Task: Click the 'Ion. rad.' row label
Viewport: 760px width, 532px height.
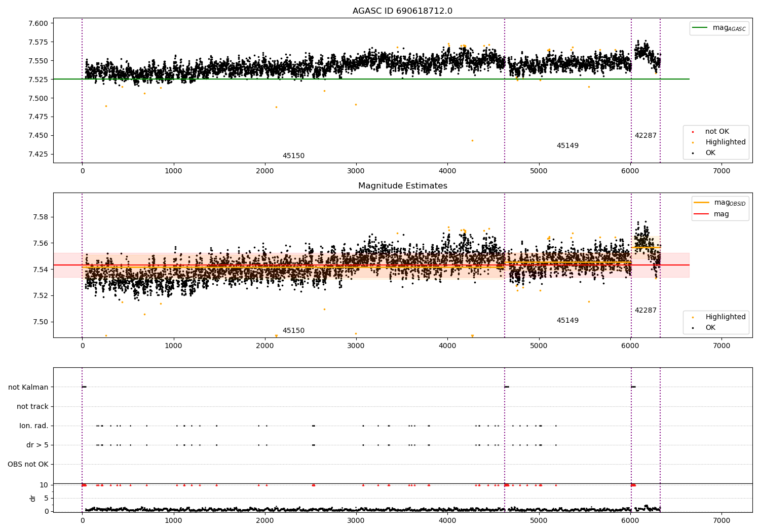Action: click(x=34, y=426)
